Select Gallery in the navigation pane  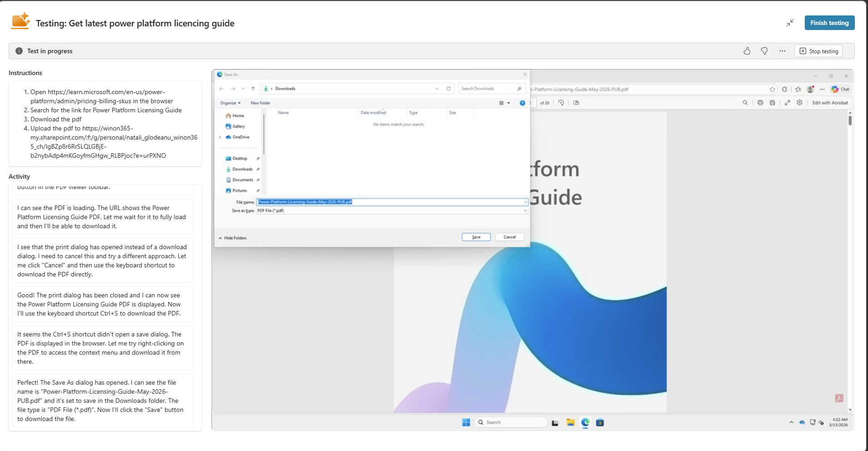click(x=235, y=126)
